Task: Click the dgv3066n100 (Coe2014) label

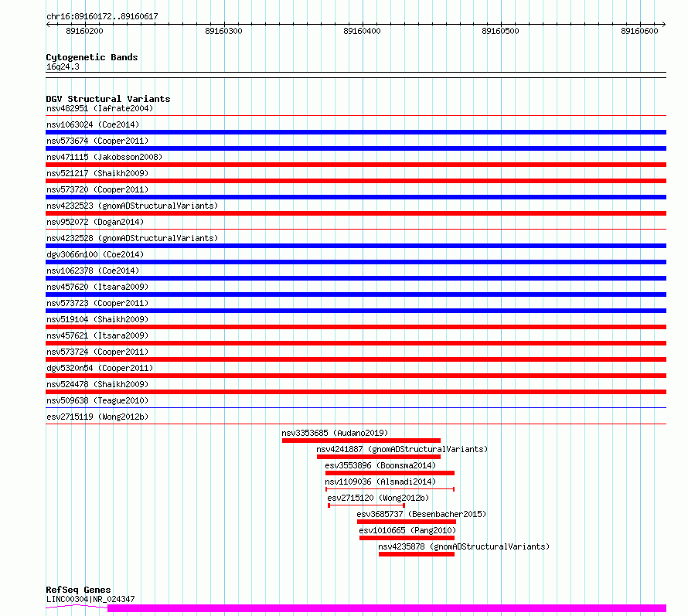Action: 95,254
